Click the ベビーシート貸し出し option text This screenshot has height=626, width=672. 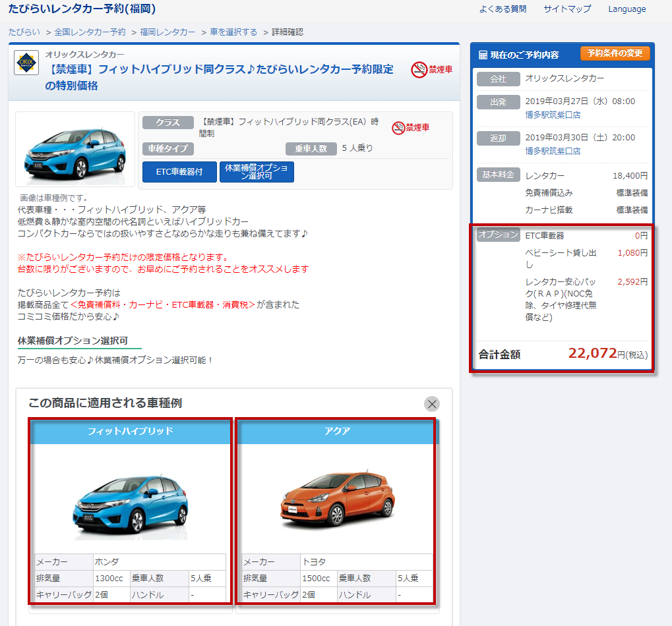tap(561, 258)
